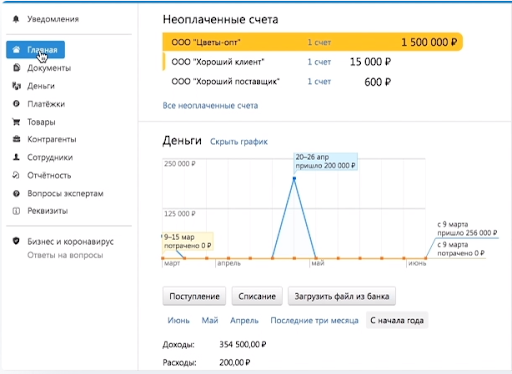Open 1 счет link for Цветы-опт

click(x=319, y=42)
